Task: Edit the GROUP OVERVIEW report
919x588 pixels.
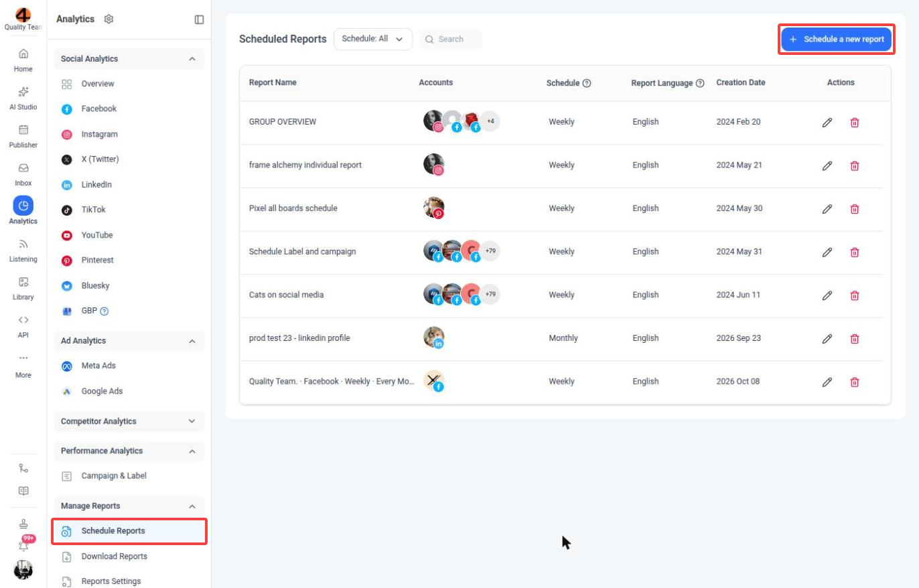Action: coord(827,123)
